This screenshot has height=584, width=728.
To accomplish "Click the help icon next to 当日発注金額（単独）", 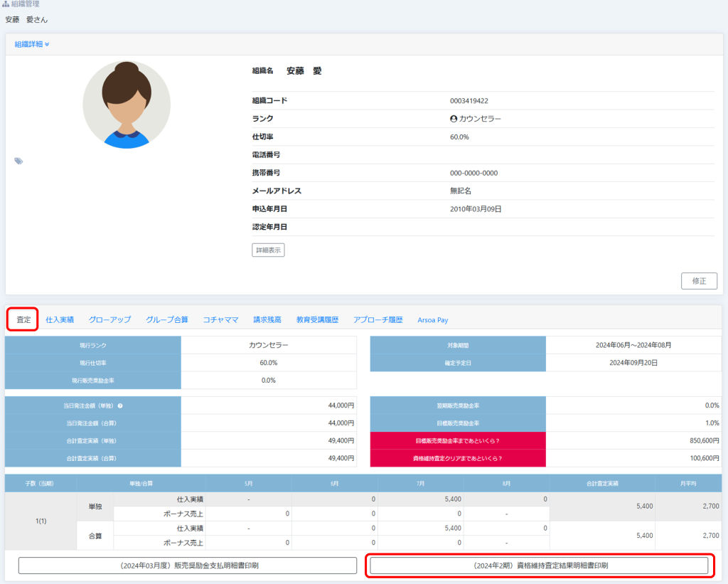I will (120, 405).
